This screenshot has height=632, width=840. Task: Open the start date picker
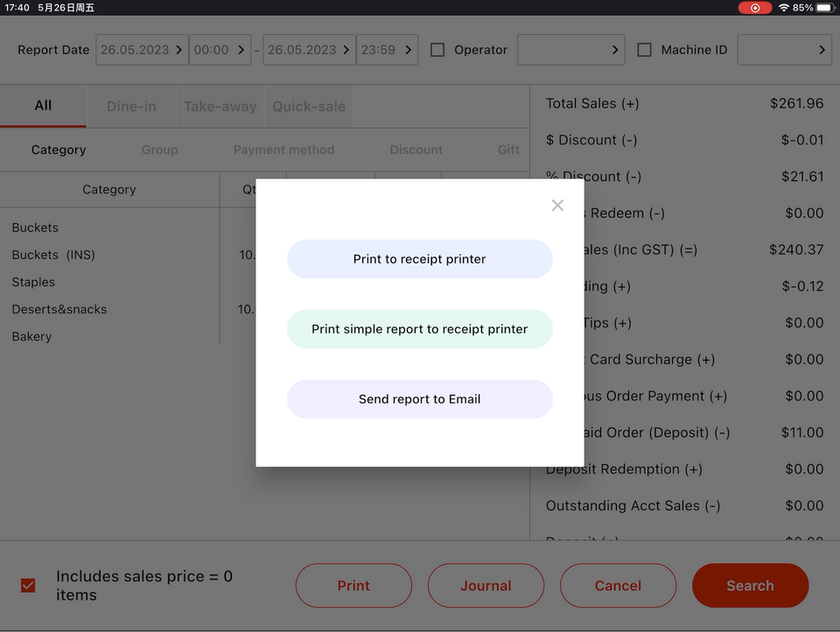tap(141, 50)
